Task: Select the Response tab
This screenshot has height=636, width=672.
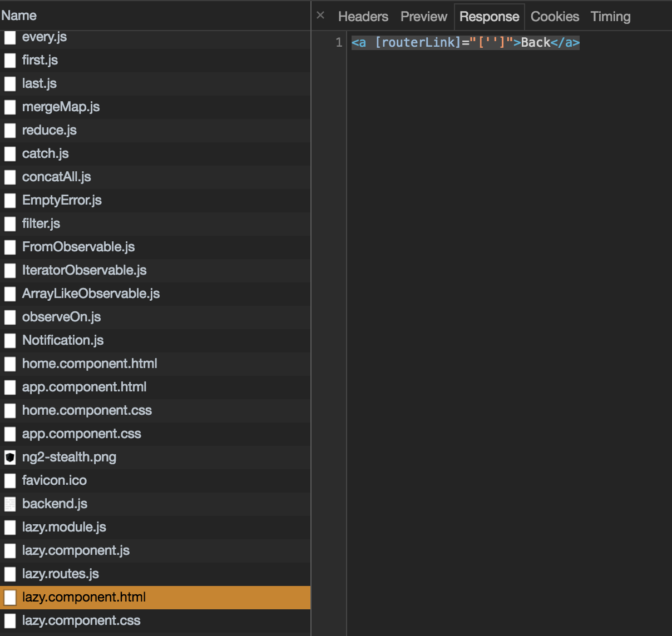Action: [490, 17]
